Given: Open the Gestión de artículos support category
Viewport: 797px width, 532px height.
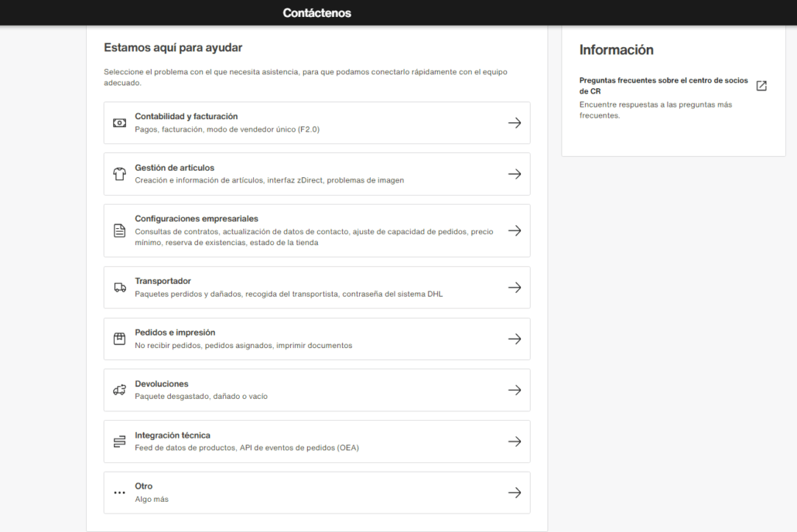Looking at the screenshot, I should pos(316,173).
